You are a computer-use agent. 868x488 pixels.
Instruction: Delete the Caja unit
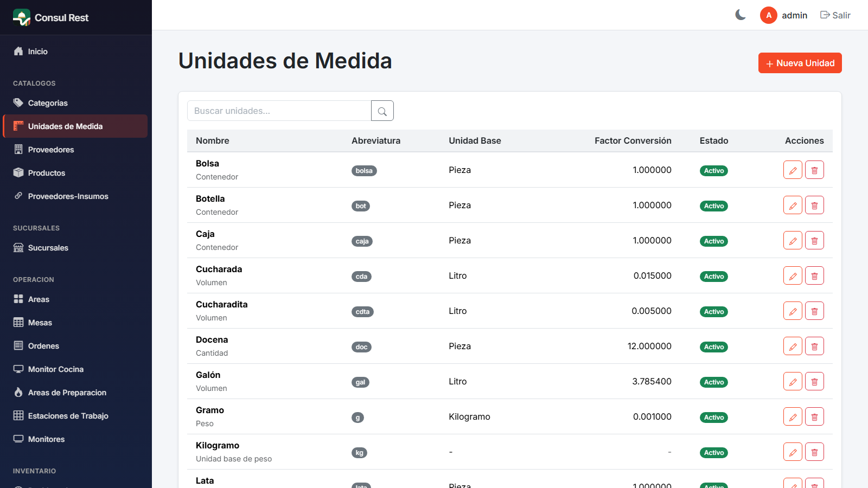[814, 241]
